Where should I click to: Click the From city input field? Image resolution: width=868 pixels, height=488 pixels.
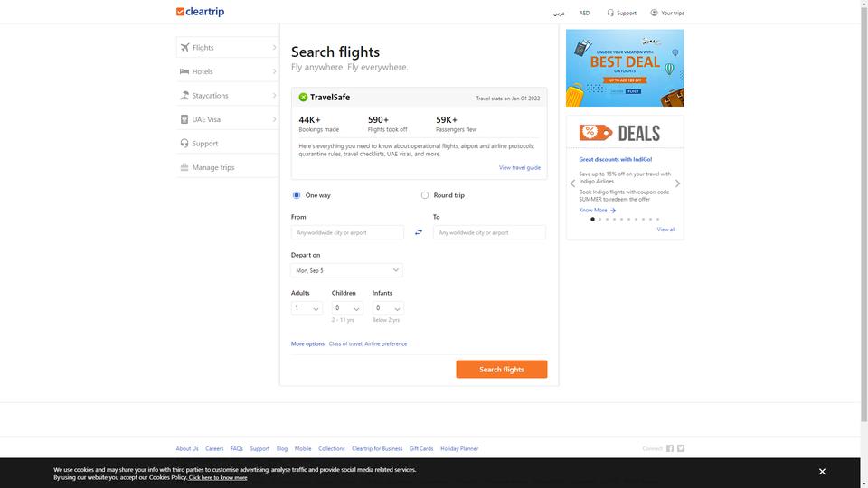tap(347, 232)
